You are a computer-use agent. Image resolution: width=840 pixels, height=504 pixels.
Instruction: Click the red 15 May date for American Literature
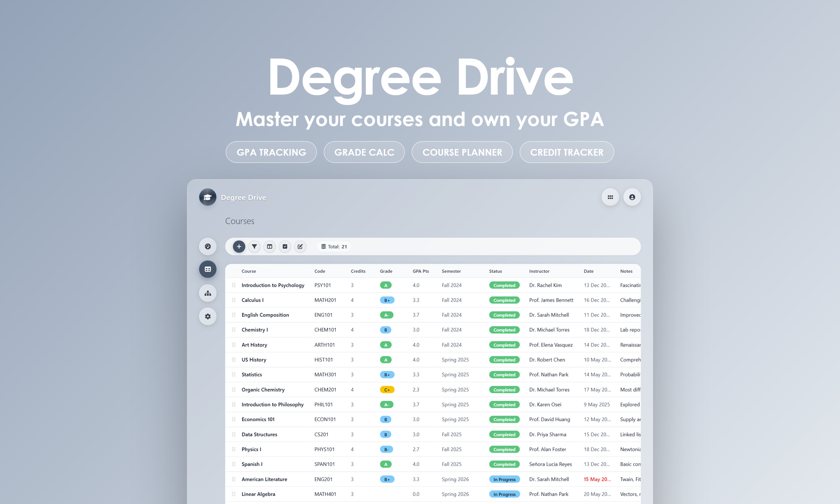pyautogui.click(x=597, y=479)
